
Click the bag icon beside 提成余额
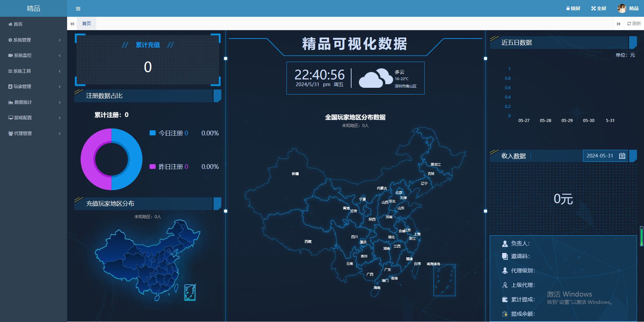point(505,314)
